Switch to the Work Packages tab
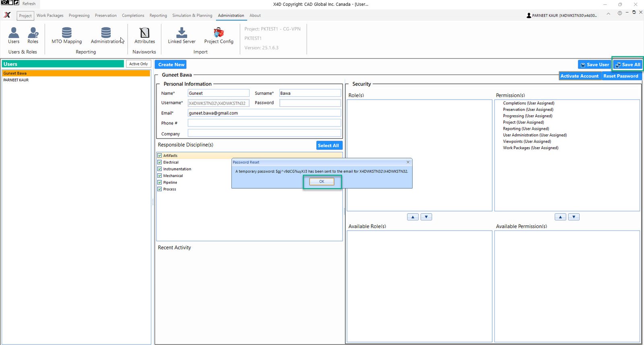This screenshot has width=644, height=345. [x=50, y=16]
